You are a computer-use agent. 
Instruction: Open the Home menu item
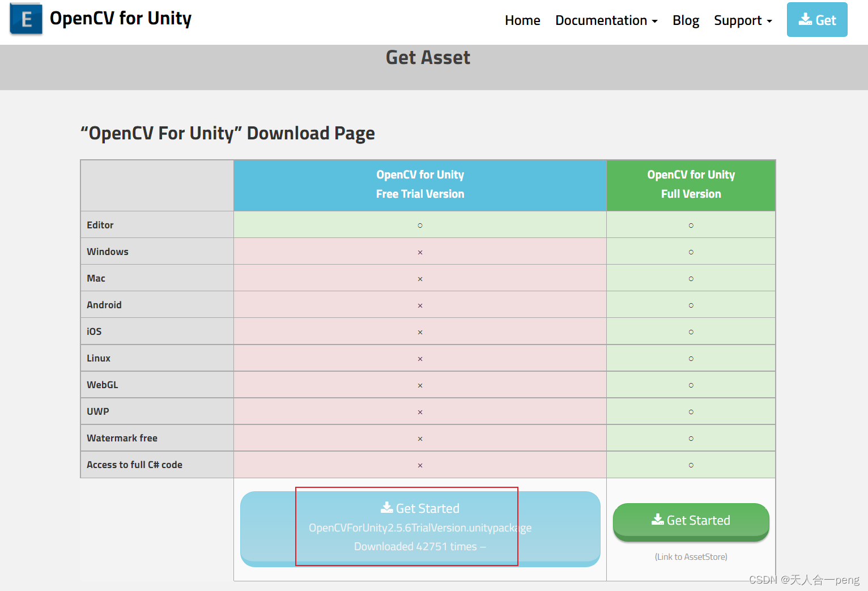(522, 20)
